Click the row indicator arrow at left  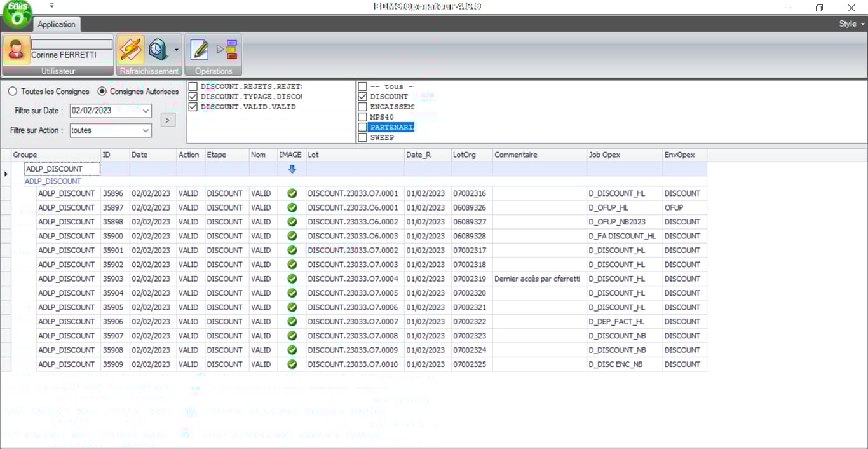6,174
